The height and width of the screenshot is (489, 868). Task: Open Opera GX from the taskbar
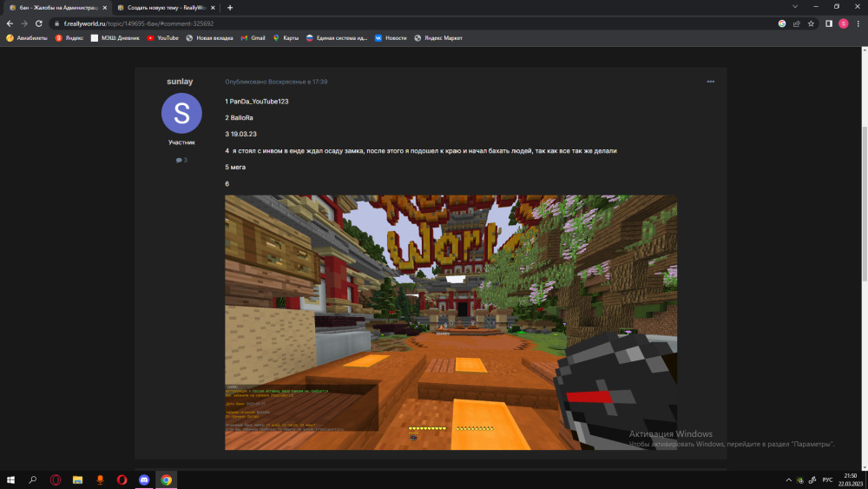[56, 479]
